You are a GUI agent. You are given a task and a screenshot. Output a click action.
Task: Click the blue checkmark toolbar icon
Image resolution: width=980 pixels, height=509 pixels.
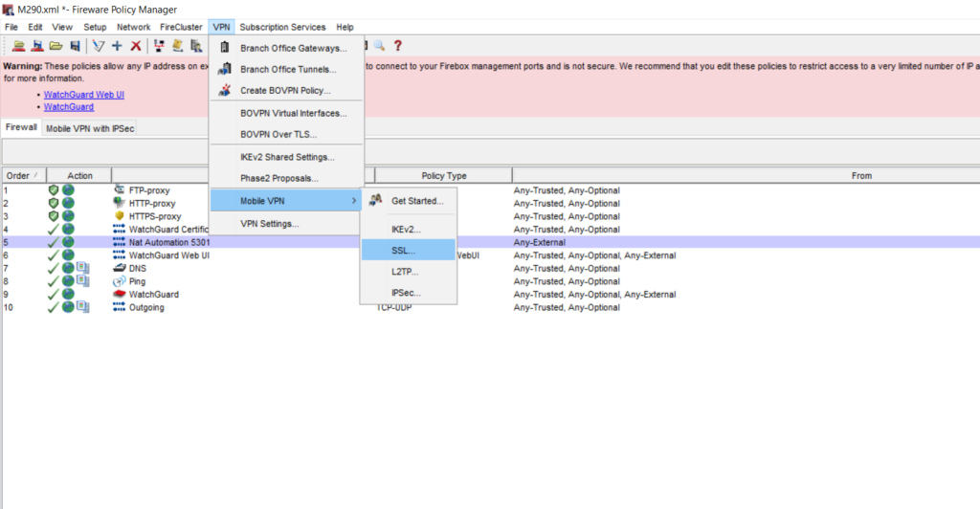[99, 46]
